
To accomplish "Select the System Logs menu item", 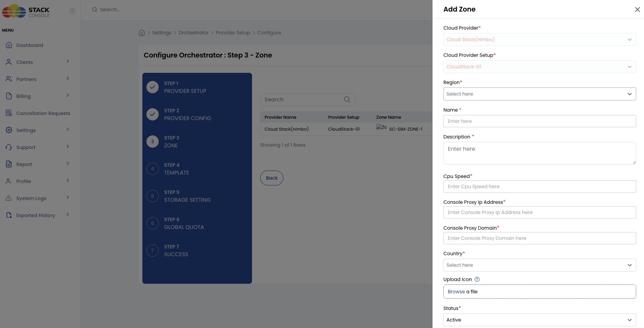I will [31, 198].
